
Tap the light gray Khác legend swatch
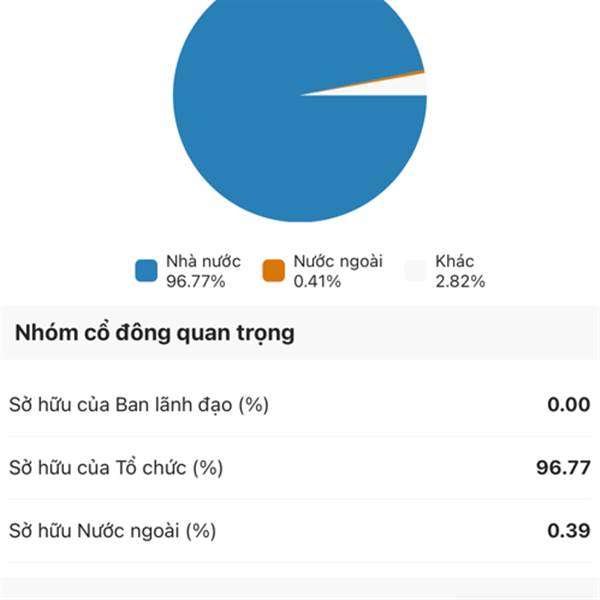[416, 271]
